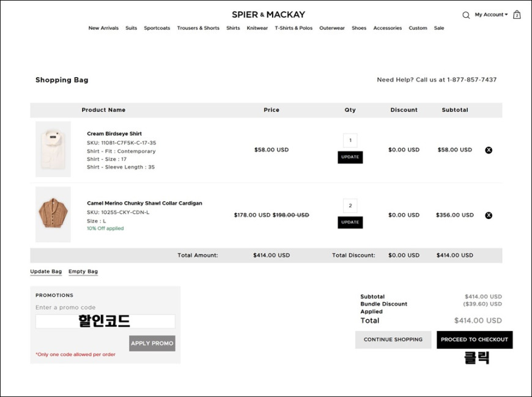532x397 pixels.
Task: Remove Cream Birdseye Shirt with X icon
Action: (488, 150)
